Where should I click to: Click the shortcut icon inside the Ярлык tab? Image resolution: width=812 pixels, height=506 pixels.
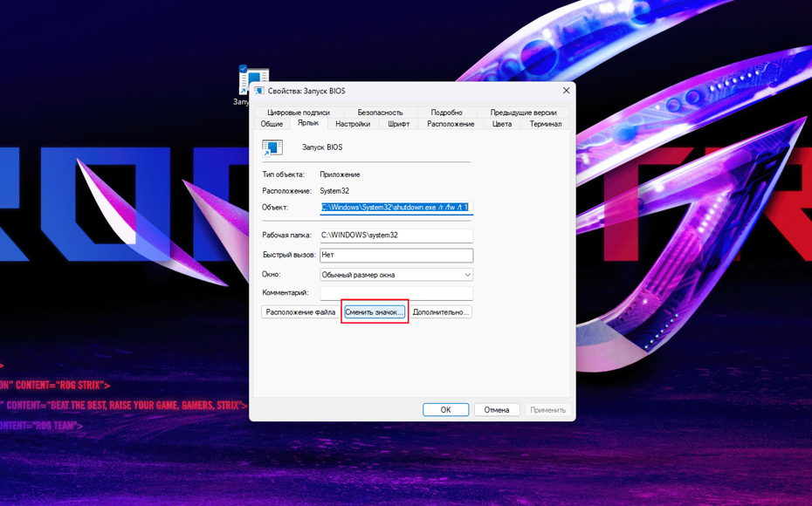click(272, 148)
